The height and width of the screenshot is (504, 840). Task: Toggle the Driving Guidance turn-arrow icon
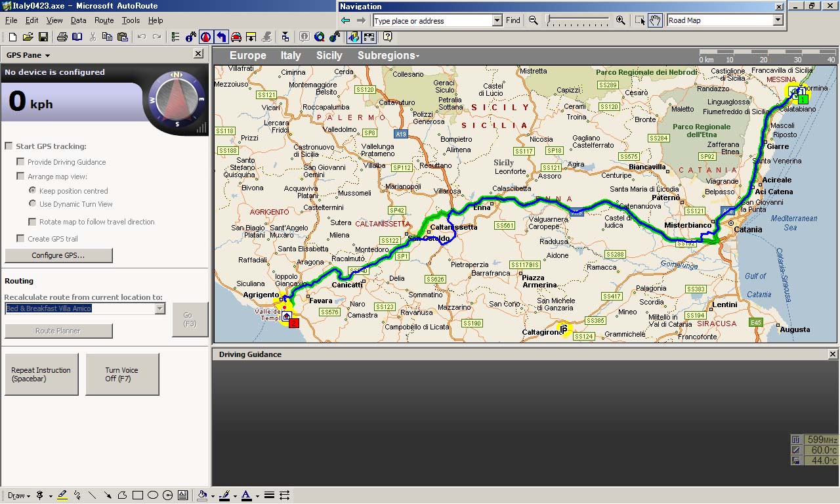tap(221, 37)
